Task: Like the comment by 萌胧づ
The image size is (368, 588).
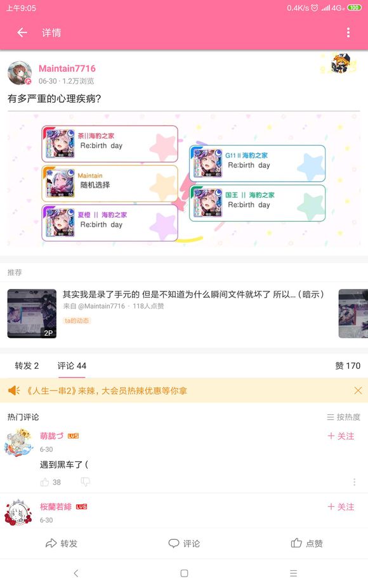Action: click(x=44, y=482)
